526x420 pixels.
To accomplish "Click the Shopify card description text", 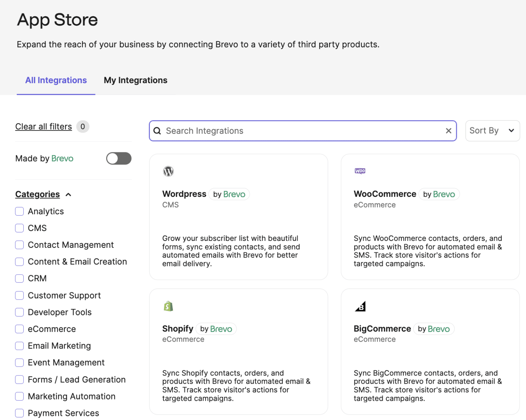I will tap(236, 386).
